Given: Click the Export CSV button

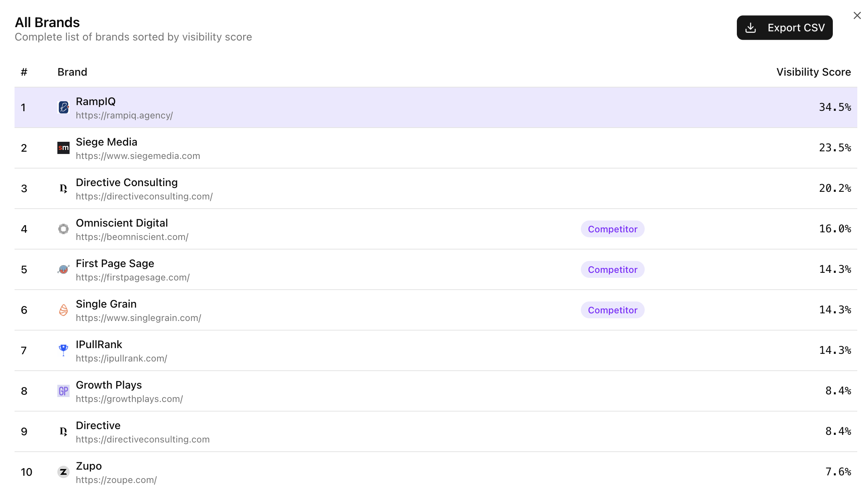Looking at the screenshot, I should [x=784, y=28].
